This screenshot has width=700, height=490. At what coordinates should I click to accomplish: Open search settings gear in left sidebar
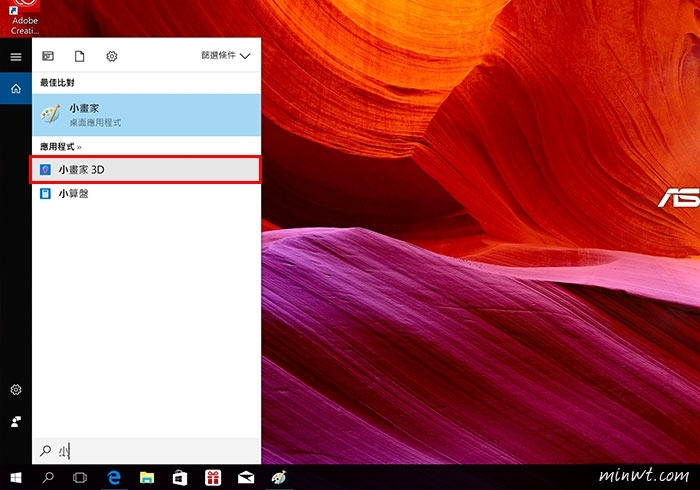coord(15,389)
